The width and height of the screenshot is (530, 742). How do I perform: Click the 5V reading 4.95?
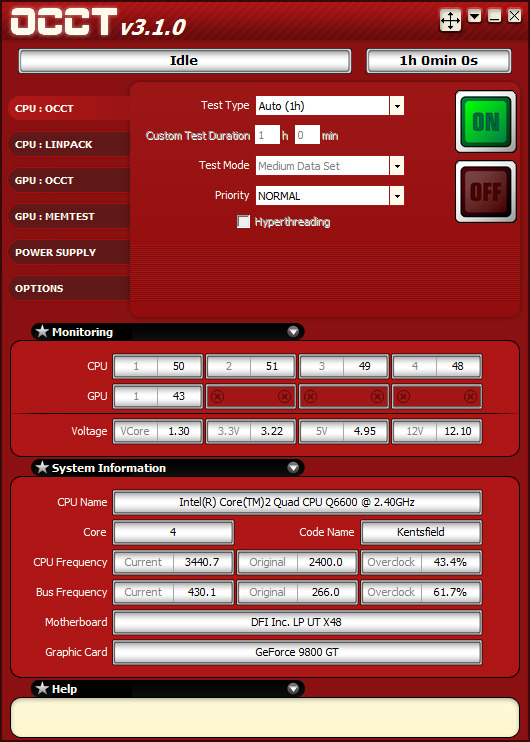(x=344, y=431)
